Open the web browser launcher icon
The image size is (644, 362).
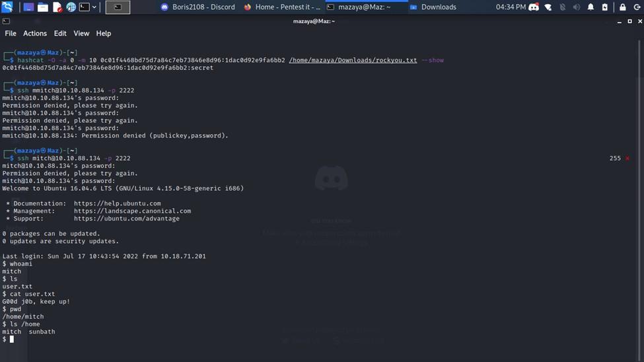pos(71,7)
